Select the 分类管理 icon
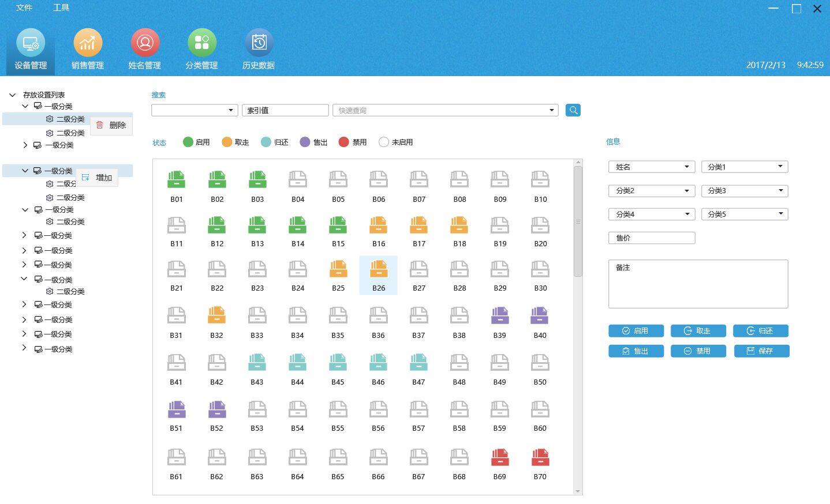 click(201, 49)
